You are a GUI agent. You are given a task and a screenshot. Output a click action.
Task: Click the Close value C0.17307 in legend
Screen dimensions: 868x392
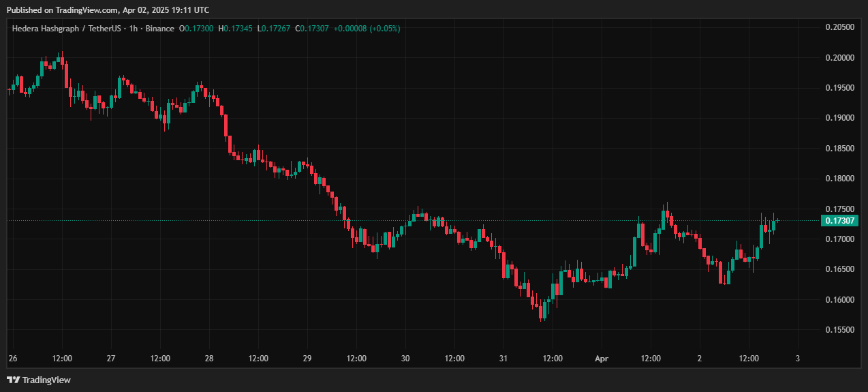point(313,29)
